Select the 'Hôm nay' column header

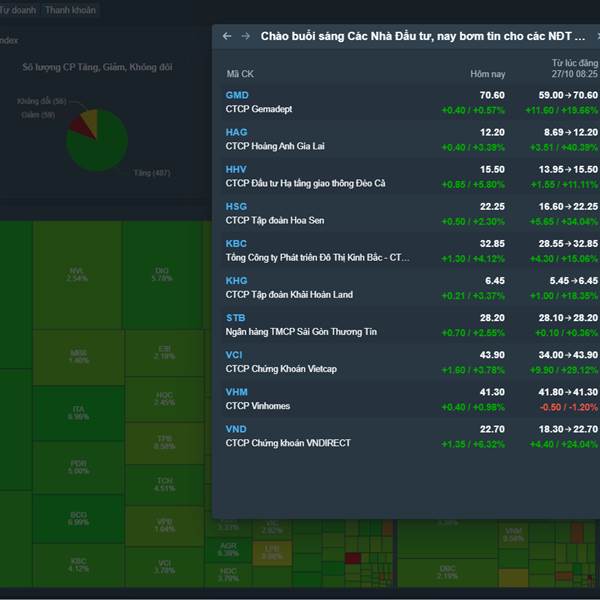(488, 74)
